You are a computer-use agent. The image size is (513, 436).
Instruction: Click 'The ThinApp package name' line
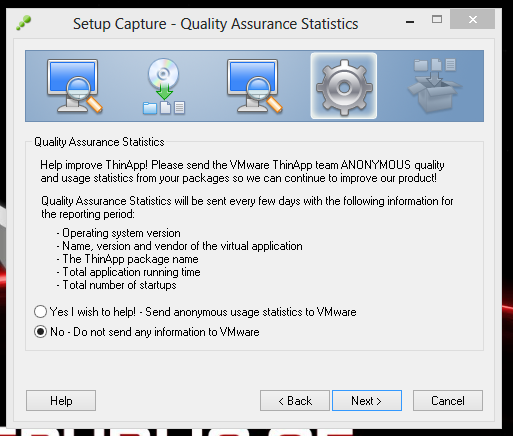127,259
